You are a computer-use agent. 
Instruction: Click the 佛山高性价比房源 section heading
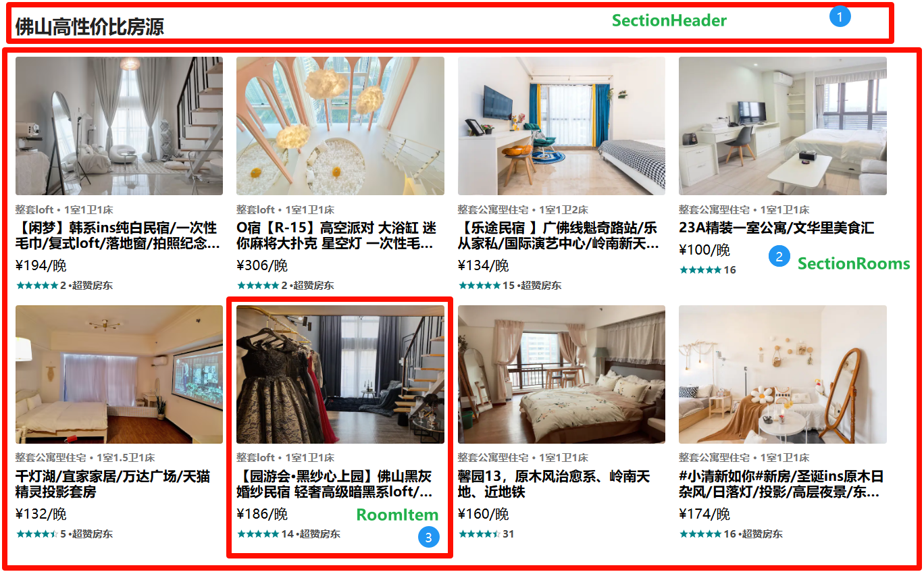[89, 27]
